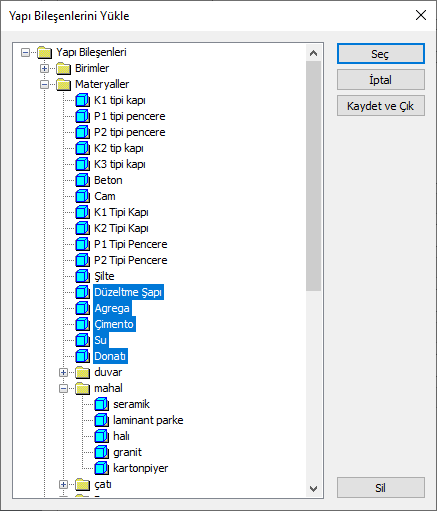Click the Materyaller folder icon
The image size is (437, 511).
point(63,84)
